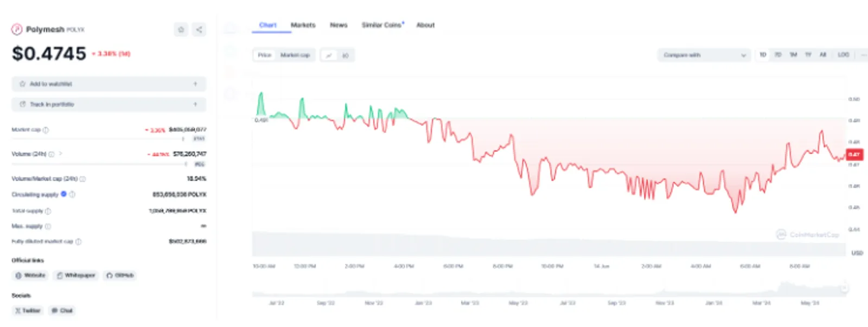Show the Market cap info tooltip icon
Image resolution: width=868 pixels, height=327 pixels.
(46, 130)
